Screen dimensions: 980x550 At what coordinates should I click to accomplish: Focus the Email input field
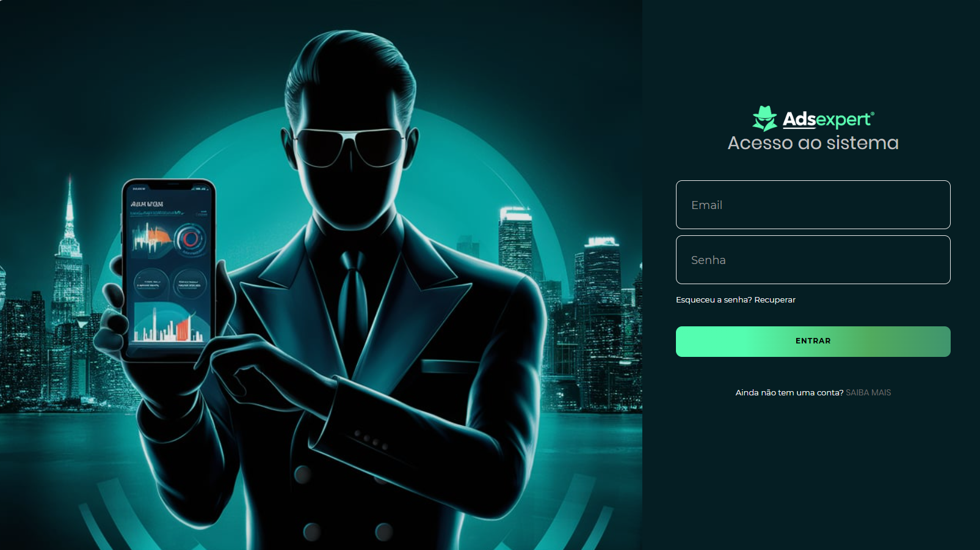(x=813, y=205)
